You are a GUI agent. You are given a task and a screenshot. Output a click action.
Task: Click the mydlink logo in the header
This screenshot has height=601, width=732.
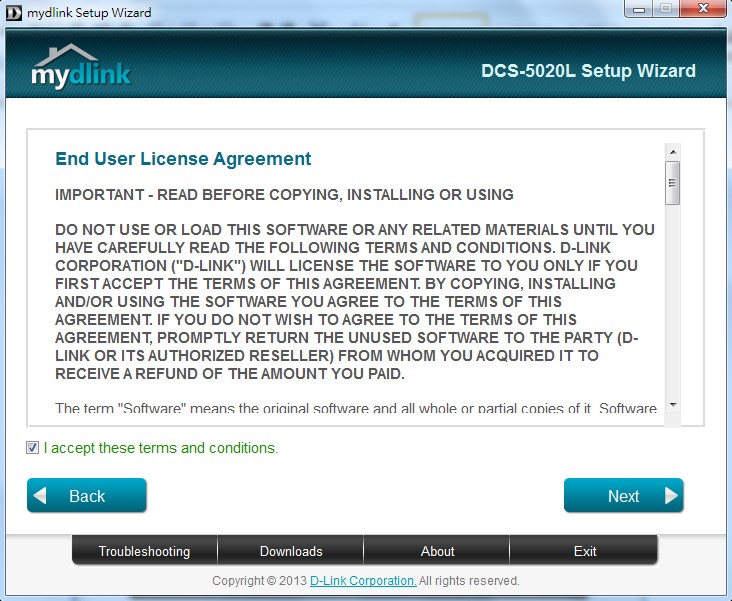pos(81,66)
